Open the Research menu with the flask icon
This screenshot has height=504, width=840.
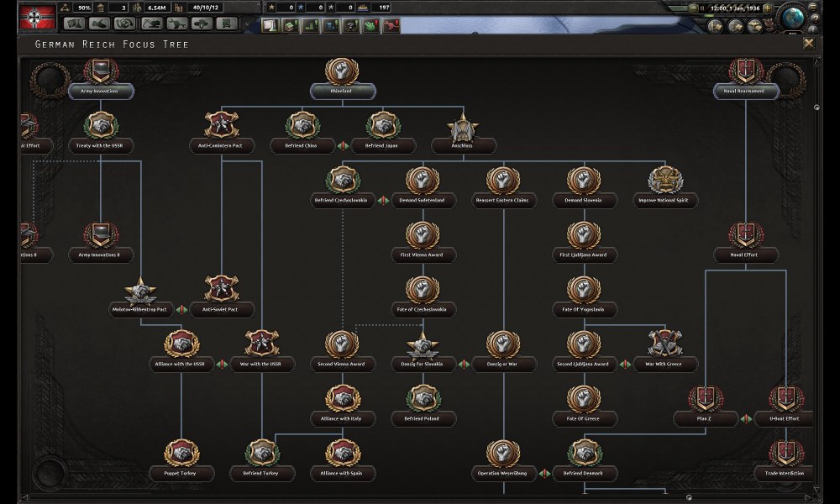click(75, 24)
